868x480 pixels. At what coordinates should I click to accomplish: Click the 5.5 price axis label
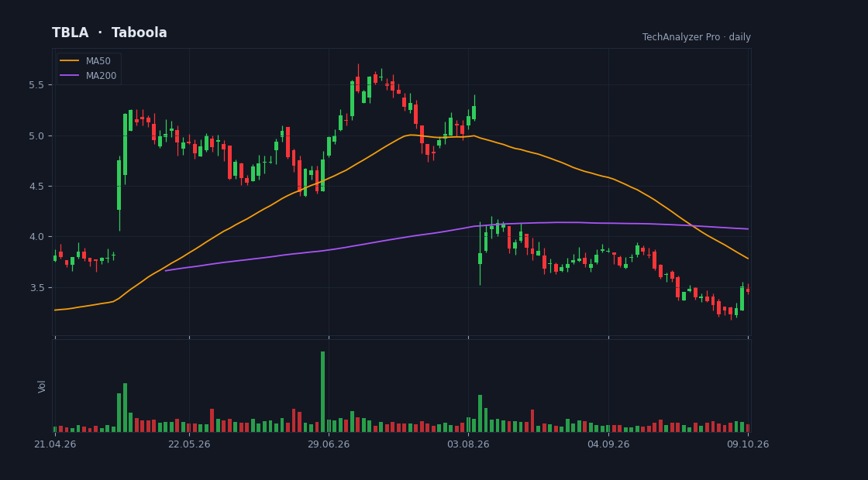(36, 85)
